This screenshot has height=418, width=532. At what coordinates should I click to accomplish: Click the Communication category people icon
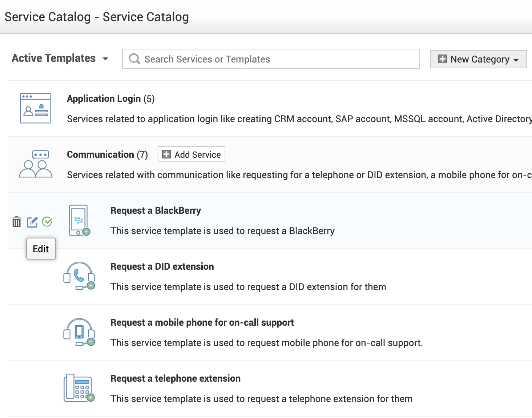(35, 164)
